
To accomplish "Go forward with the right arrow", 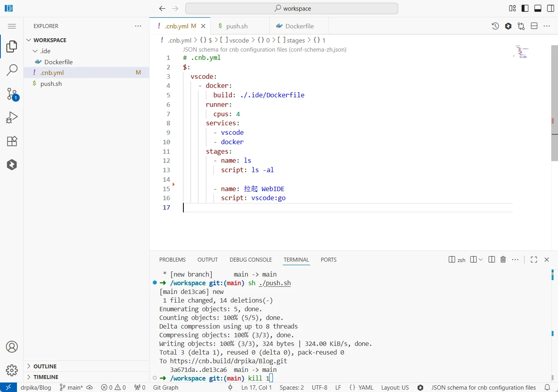I will tap(175, 8).
